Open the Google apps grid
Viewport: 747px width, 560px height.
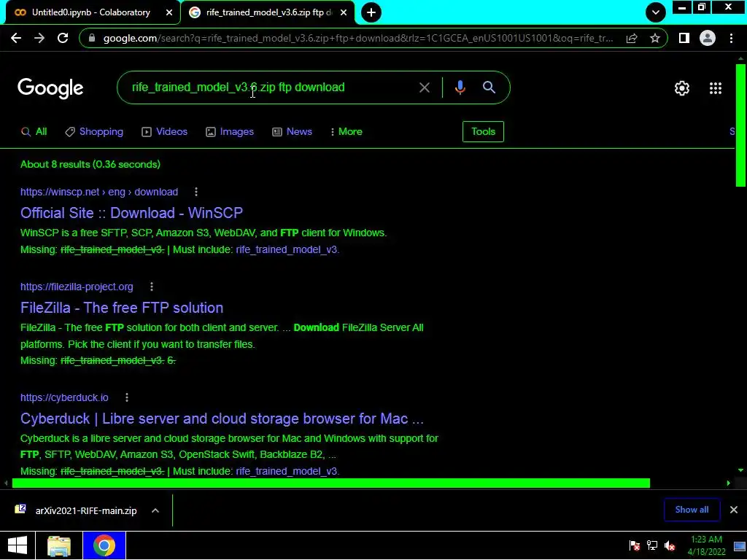click(716, 88)
